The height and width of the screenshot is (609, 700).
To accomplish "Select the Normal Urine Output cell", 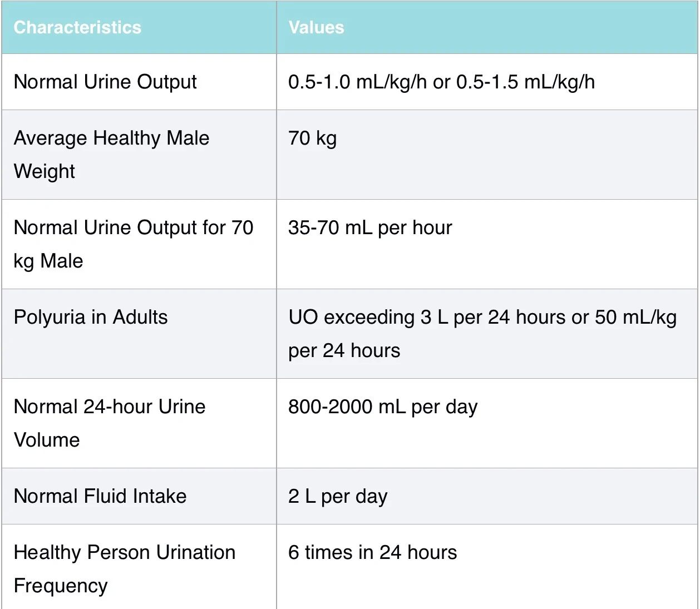I will [x=139, y=82].
